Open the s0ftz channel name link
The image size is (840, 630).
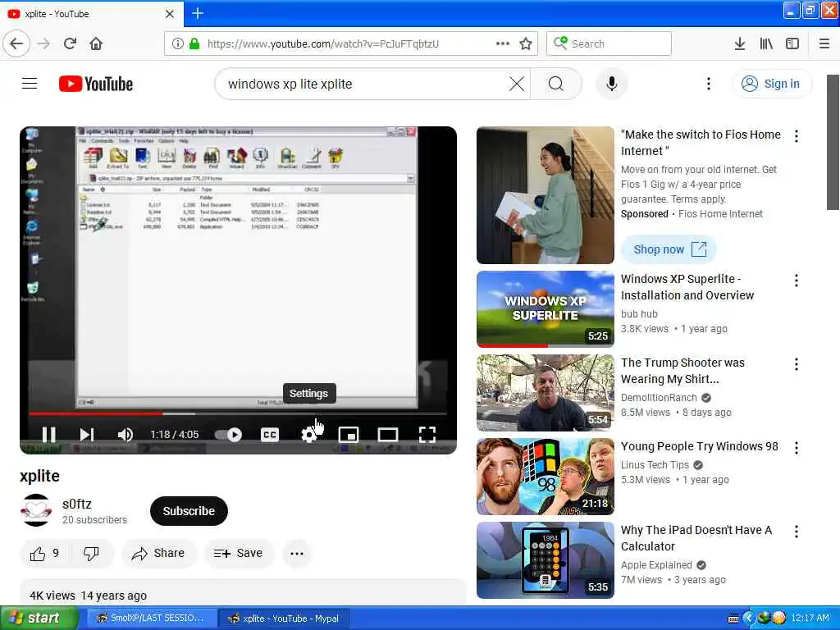tap(76, 504)
